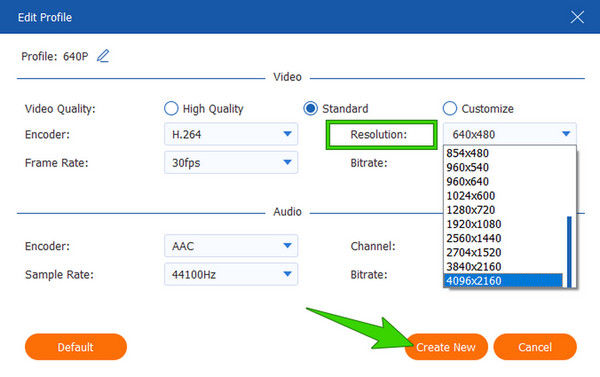
Task: Select 2560x1440 resolution option
Action: click(x=503, y=238)
